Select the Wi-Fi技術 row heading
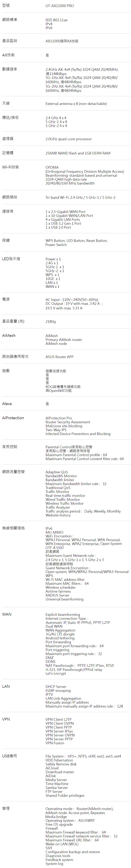The image size is (131, 868). [10, 167]
